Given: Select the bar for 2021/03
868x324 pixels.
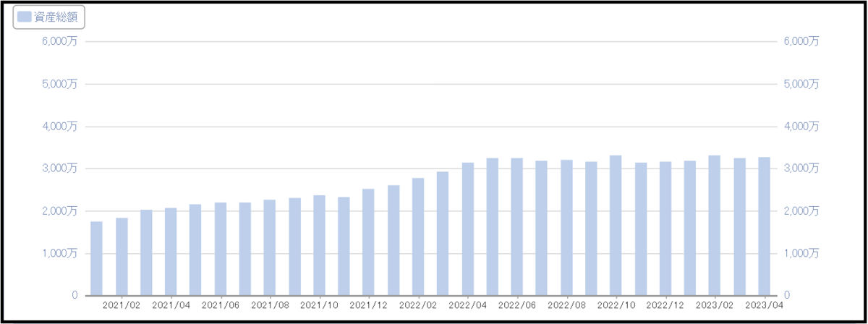Looking at the screenshot, I should [x=146, y=252].
